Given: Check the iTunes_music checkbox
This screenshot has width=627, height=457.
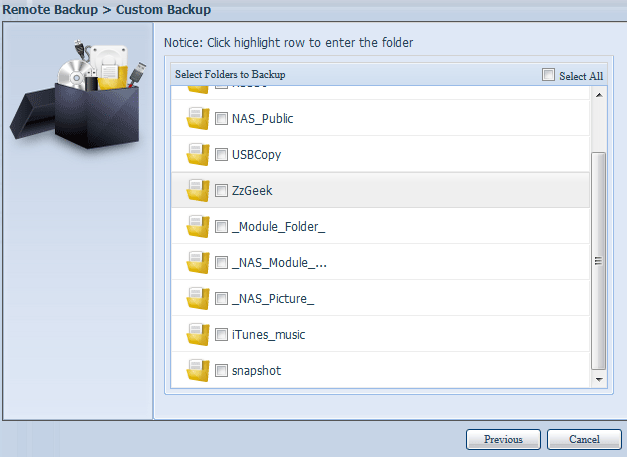Looking at the screenshot, I should coord(221,335).
